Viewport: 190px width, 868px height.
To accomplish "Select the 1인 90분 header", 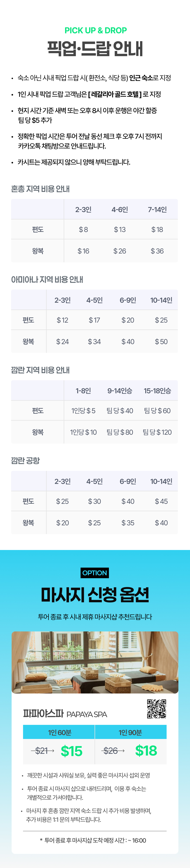I will (131, 733).
